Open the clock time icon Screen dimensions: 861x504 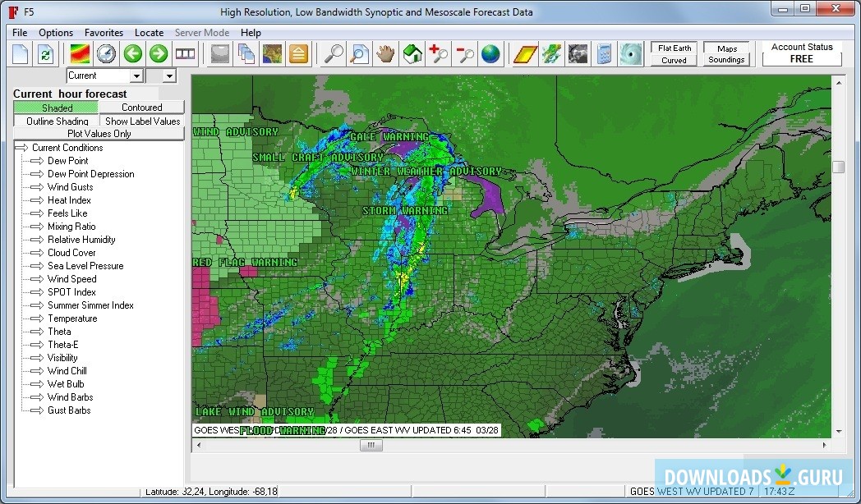(x=107, y=53)
